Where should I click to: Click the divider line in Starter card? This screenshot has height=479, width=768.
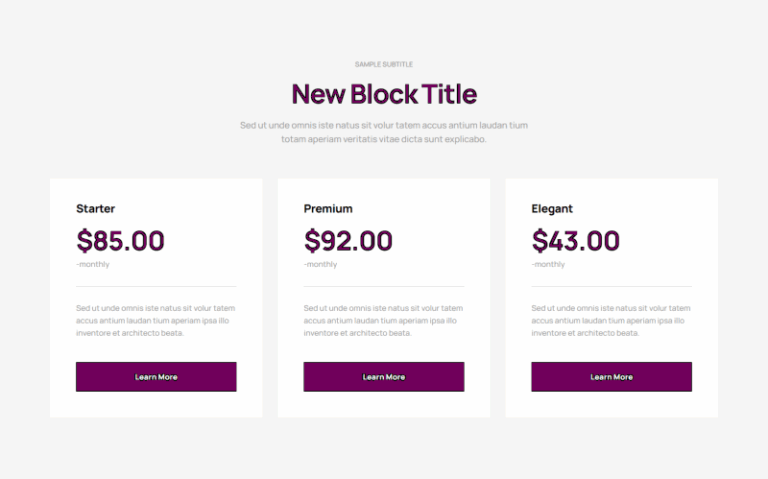click(156, 286)
